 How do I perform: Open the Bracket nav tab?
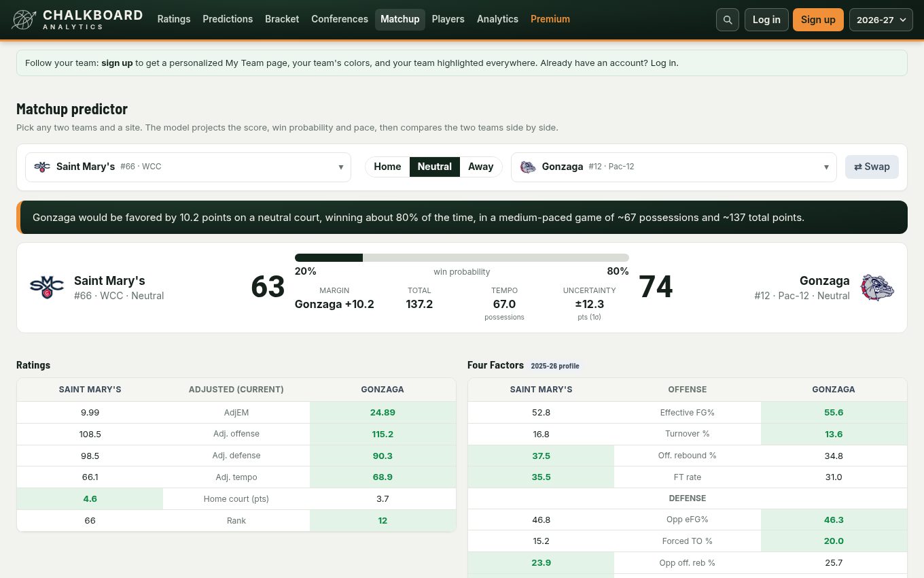(282, 20)
